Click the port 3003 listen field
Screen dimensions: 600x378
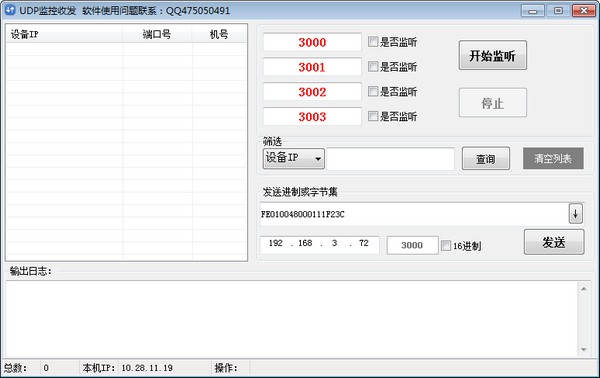click(x=312, y=117)
